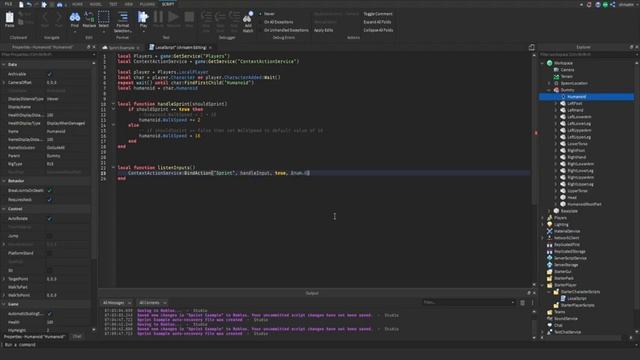
Task: Toggle the Sit checkbox
Action: (x=50, y=270)
